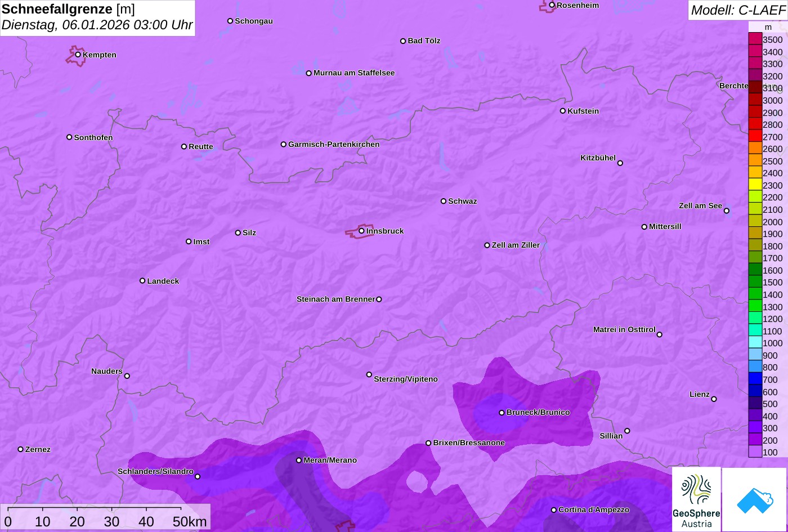Viewport: 788px width, 532px height.
Task: Click the 30 tick on scale bar
Action: [111, 521]
